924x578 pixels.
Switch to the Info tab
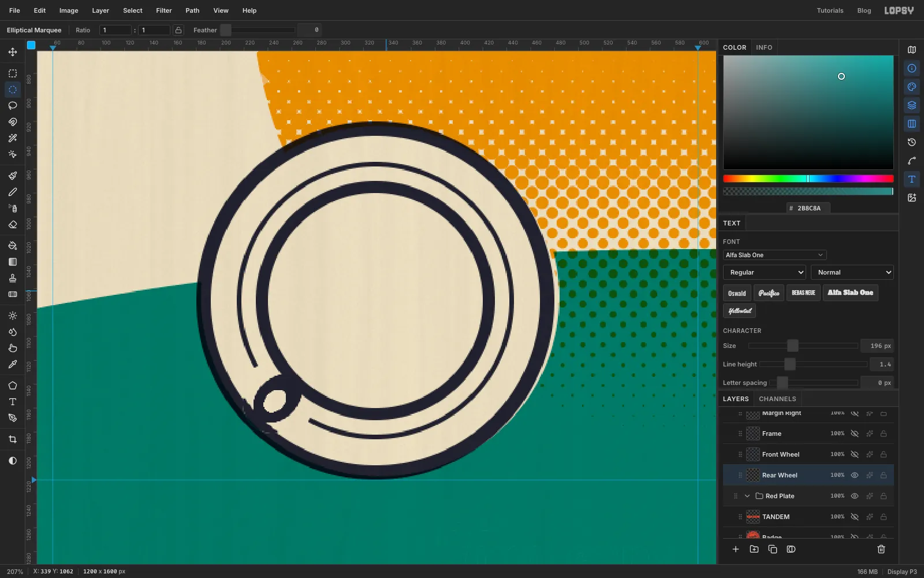coord(764,47)
